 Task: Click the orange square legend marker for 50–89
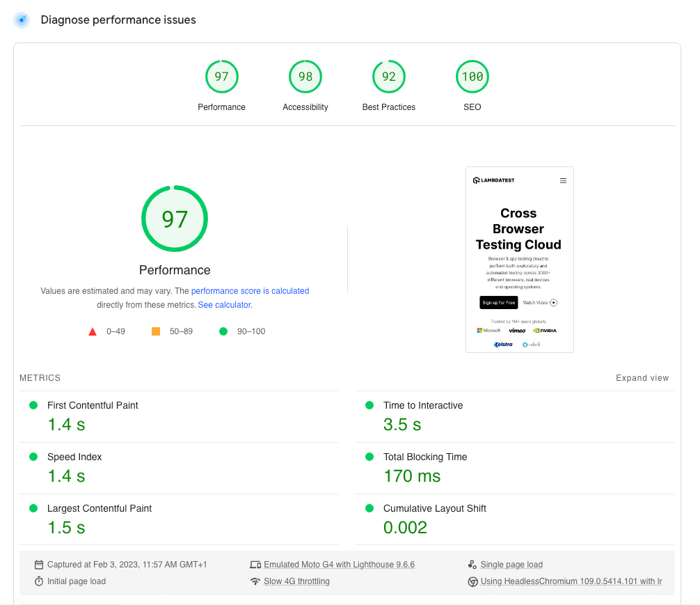156,331
